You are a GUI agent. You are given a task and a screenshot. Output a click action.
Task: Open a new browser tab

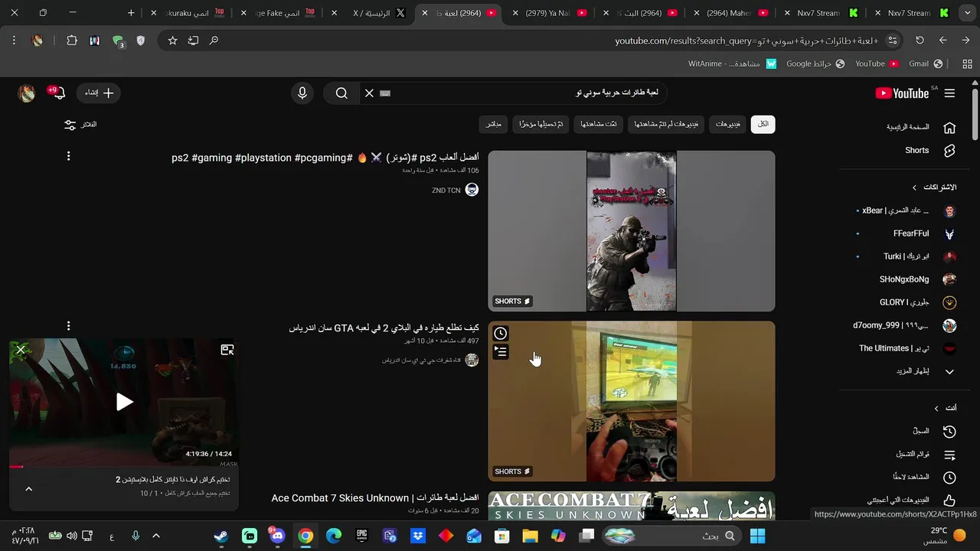click(x=131, y=13)
